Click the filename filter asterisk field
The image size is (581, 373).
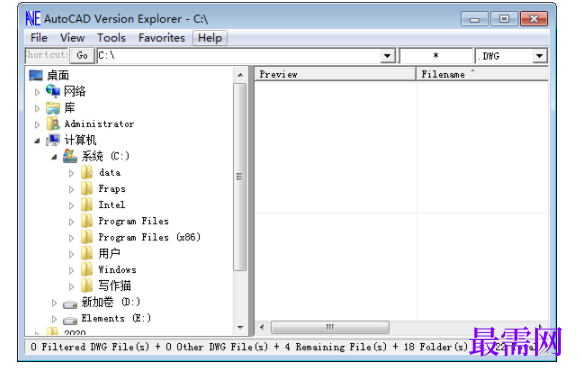[436, 56]
